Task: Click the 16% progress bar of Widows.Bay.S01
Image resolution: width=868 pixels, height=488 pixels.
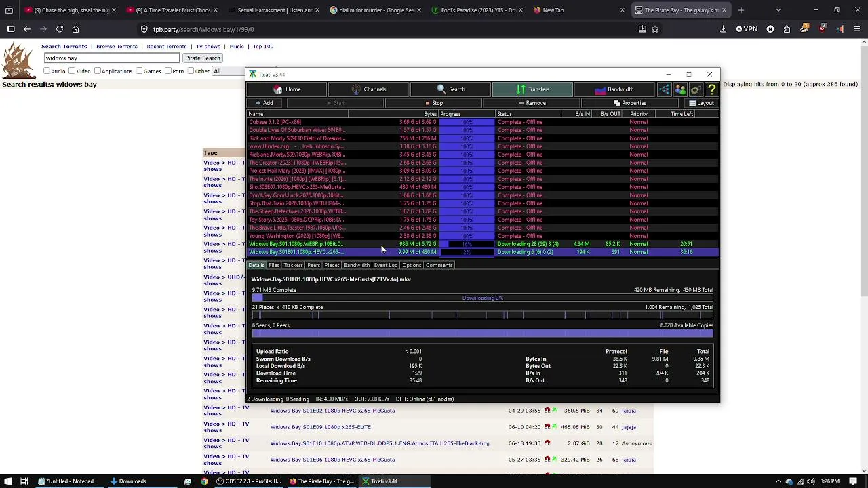Action: point(467,244)
